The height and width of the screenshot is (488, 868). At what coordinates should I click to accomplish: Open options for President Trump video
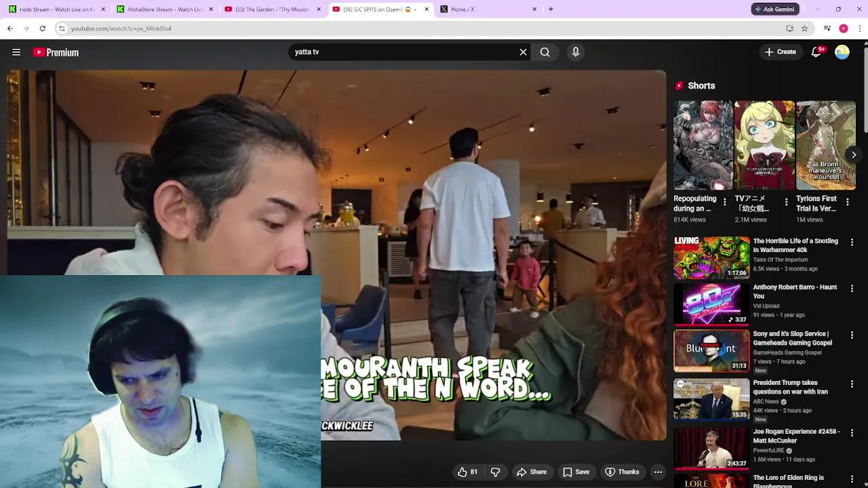point(852,384)
